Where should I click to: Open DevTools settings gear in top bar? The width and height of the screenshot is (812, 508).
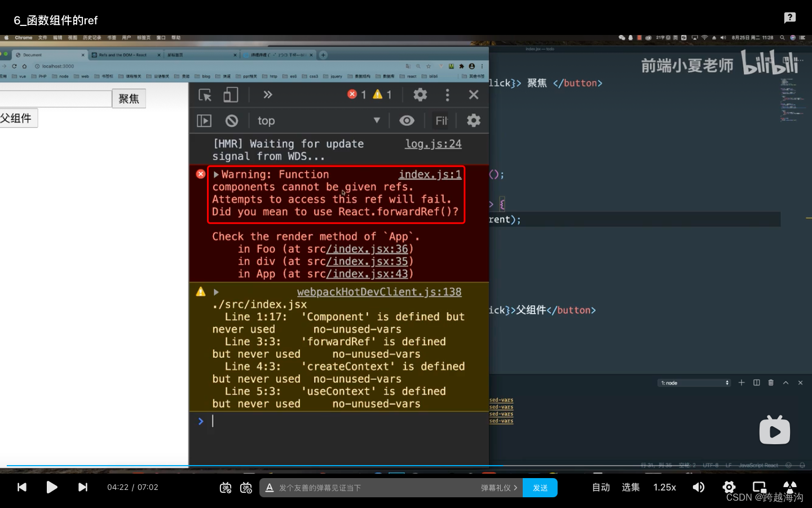420,95
